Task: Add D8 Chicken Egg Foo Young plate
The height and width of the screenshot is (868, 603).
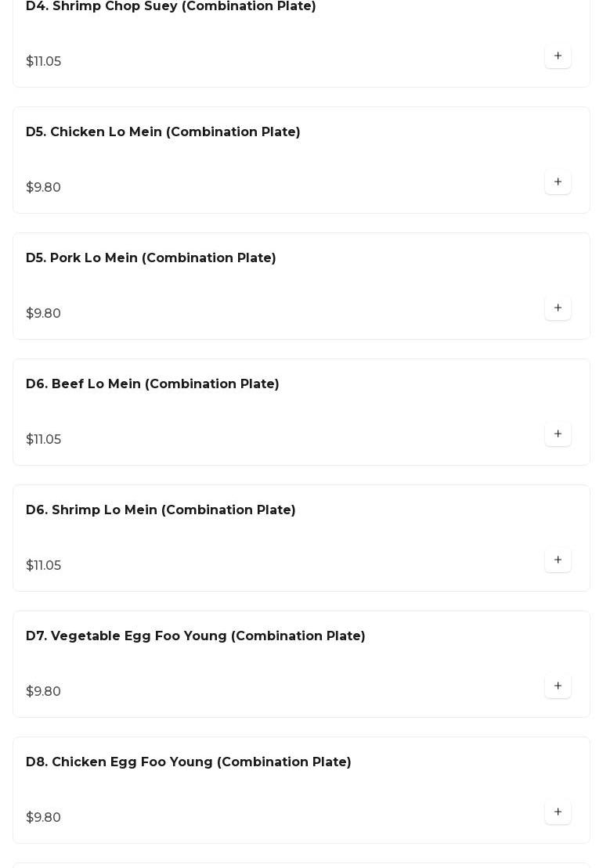Action: (558, 812)
